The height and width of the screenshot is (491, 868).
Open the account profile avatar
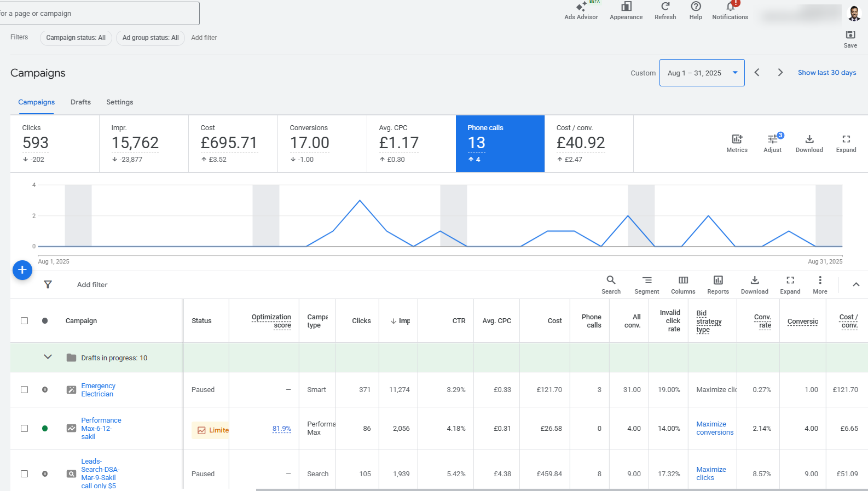point(854,13)
